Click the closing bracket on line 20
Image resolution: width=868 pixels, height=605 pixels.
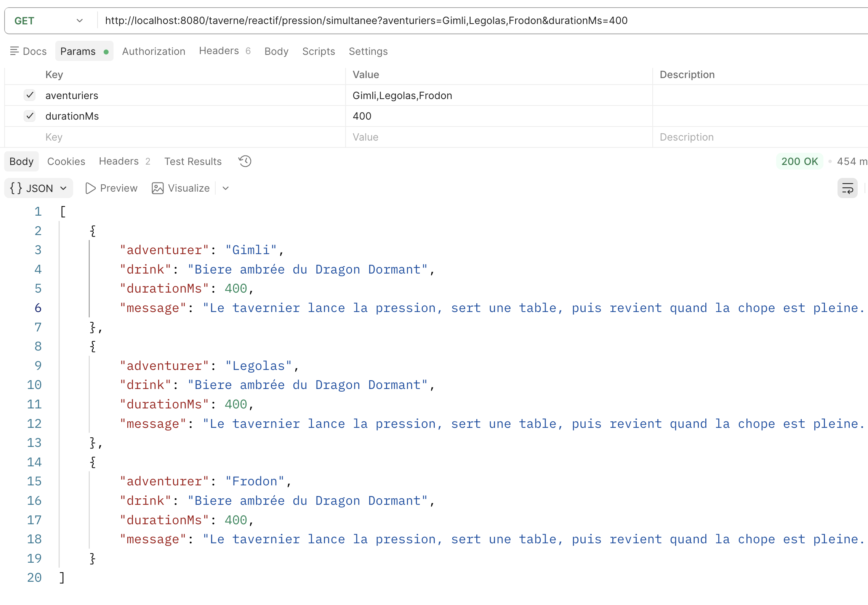pyautogui.click(x=62, y=578)
